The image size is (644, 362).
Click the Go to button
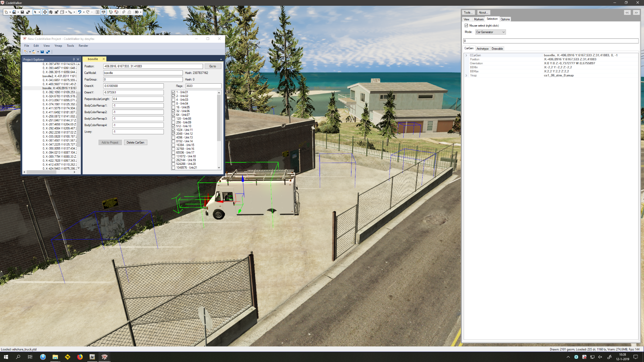(213, 66)
